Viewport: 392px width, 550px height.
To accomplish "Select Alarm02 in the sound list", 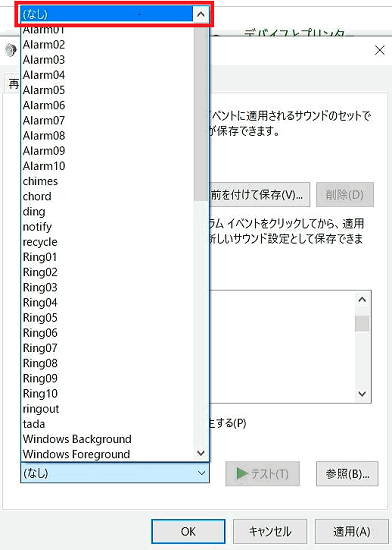I will pyautogui.click(x=107, y=45).
